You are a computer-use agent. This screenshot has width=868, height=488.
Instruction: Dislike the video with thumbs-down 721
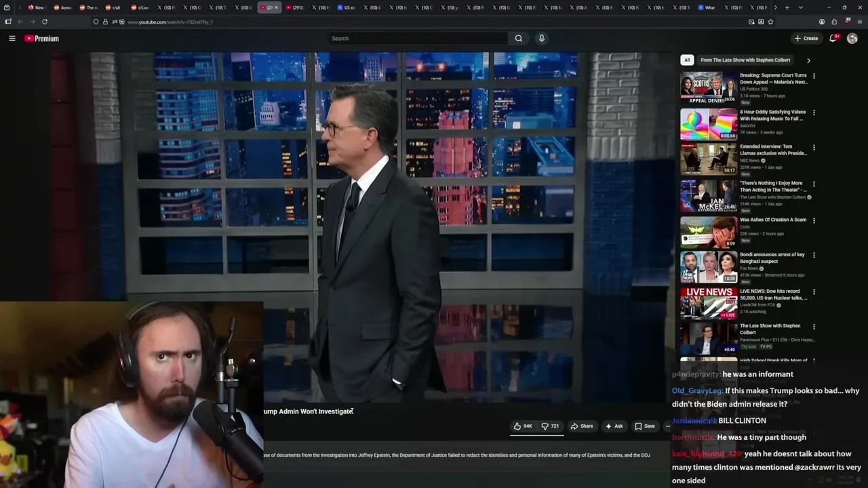[550, 426]
